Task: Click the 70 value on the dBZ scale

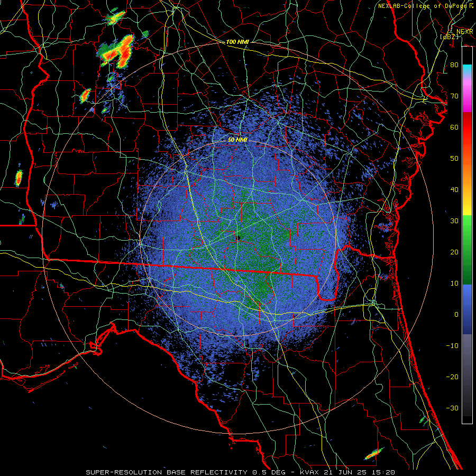Action: pyautogui.click(x=454, y=96)
